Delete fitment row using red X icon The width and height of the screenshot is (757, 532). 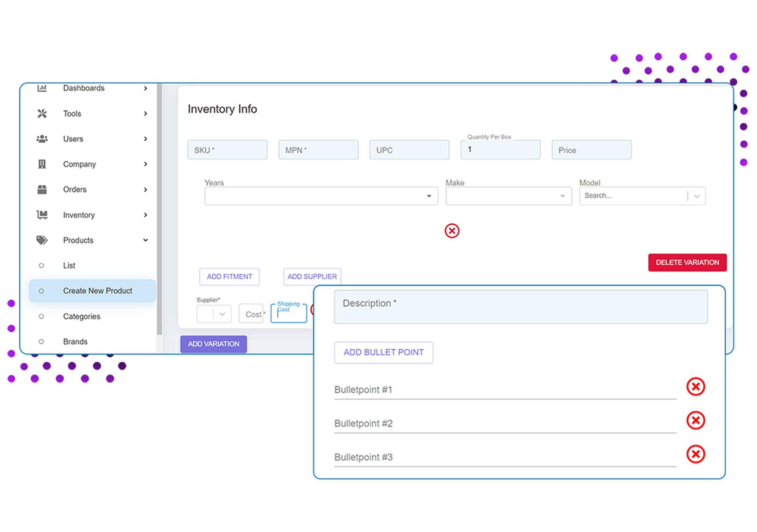click(x=452, y=231)
